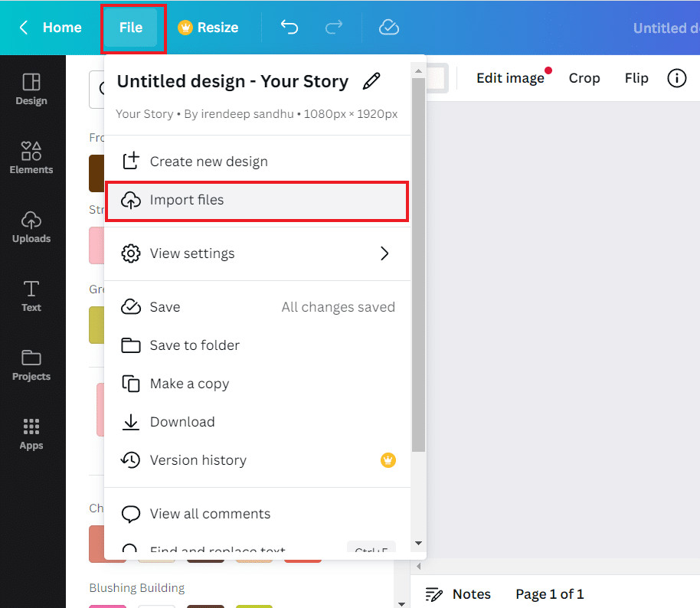
Task: Open the Uploads panel in the sidebar
Action: [31, 227]
